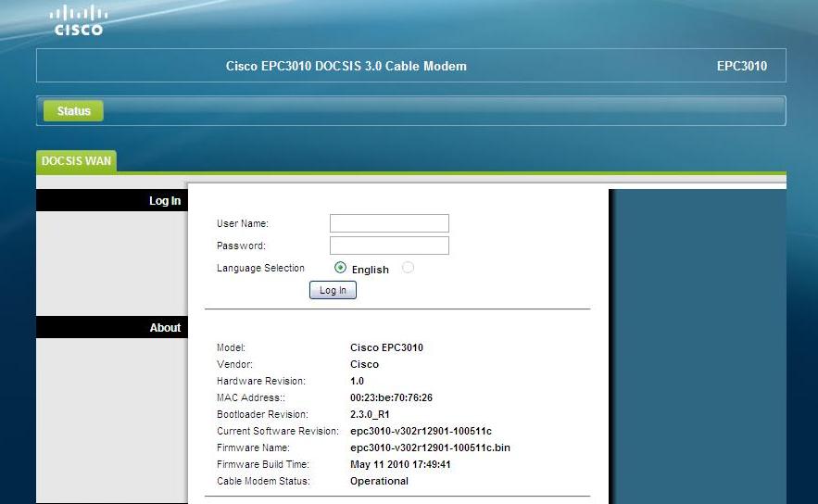Viewport: 818px width, 504px height.
Task: Click the Model: label
Action: (x=231, y=347)
